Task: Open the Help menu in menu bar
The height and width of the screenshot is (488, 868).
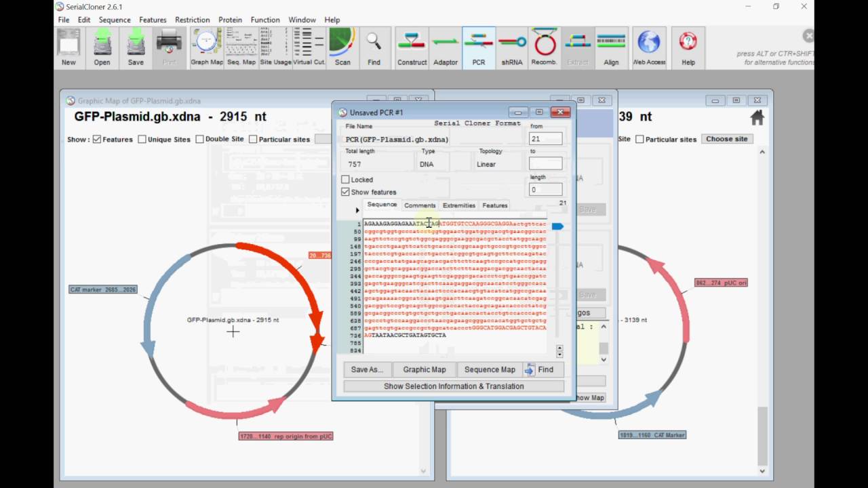Action: (x=332, y=20)
